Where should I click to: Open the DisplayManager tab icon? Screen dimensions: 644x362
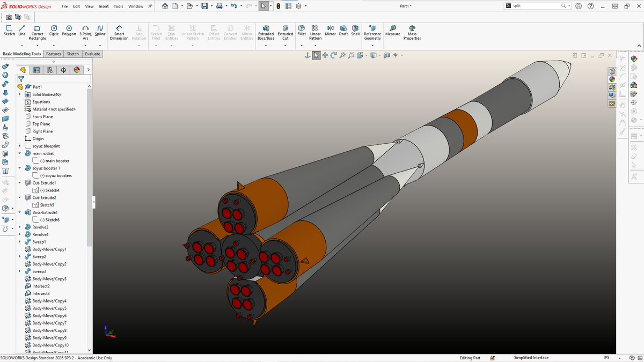click(77, 70)
